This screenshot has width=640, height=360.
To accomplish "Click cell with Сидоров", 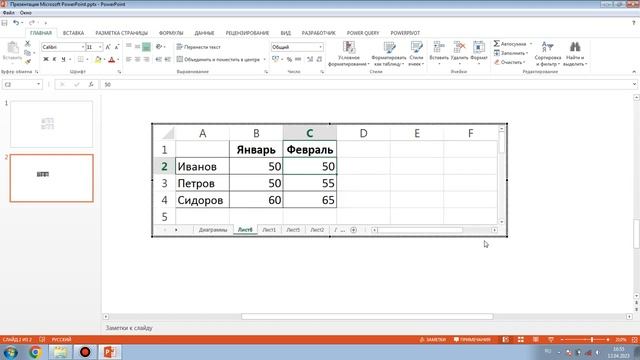I will 202,200.
